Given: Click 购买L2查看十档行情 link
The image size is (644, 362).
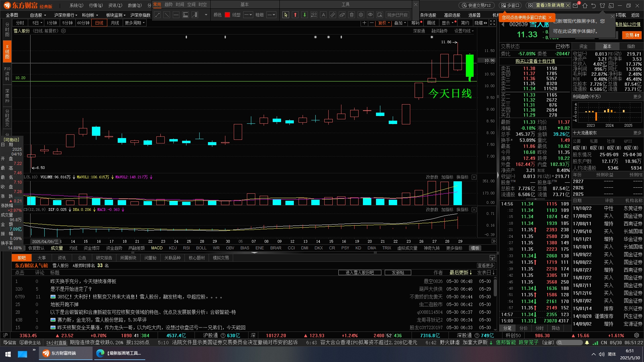Looking at the screenshot, I should pyautogui.click(x=535, y=61).
